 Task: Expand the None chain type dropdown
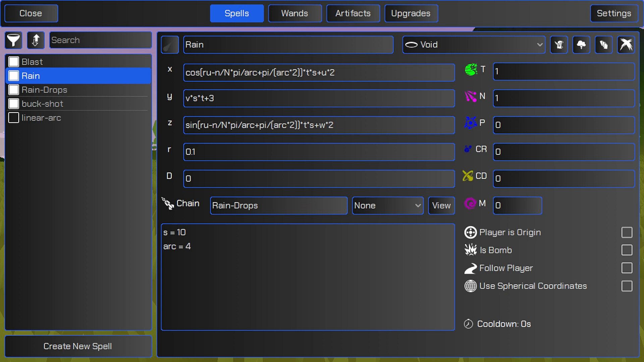click(387, 205)
